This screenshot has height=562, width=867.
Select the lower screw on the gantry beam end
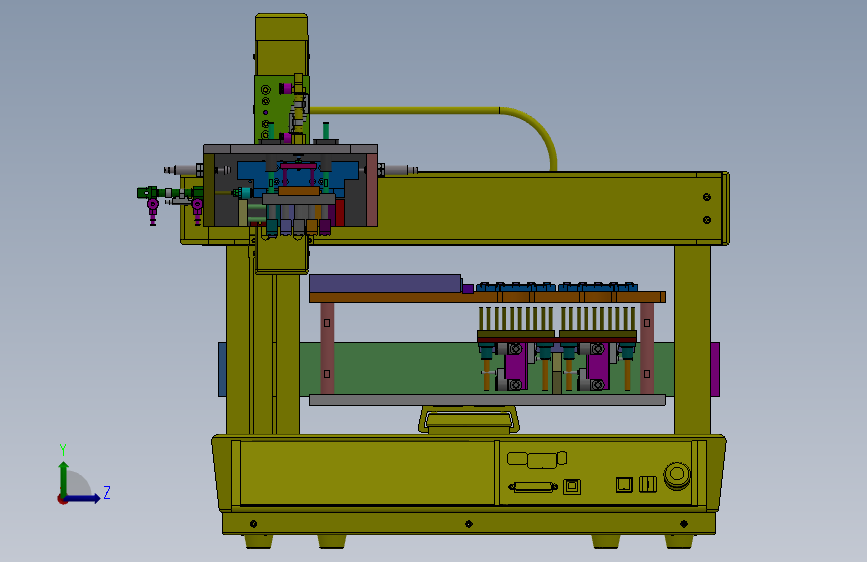coord(707,220)
